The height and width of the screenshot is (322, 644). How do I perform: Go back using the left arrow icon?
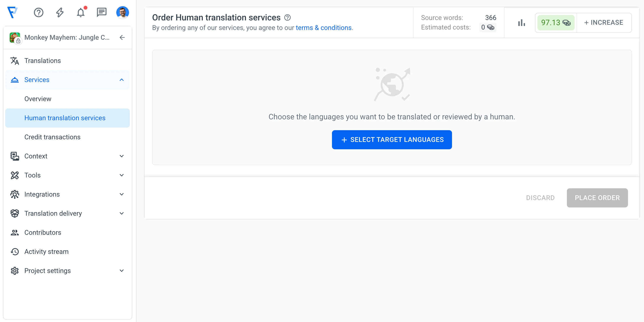coord(122,38)
